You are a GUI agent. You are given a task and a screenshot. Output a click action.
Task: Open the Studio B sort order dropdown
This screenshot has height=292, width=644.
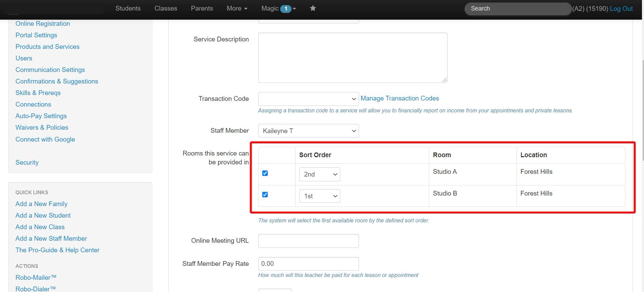[320, 196]
